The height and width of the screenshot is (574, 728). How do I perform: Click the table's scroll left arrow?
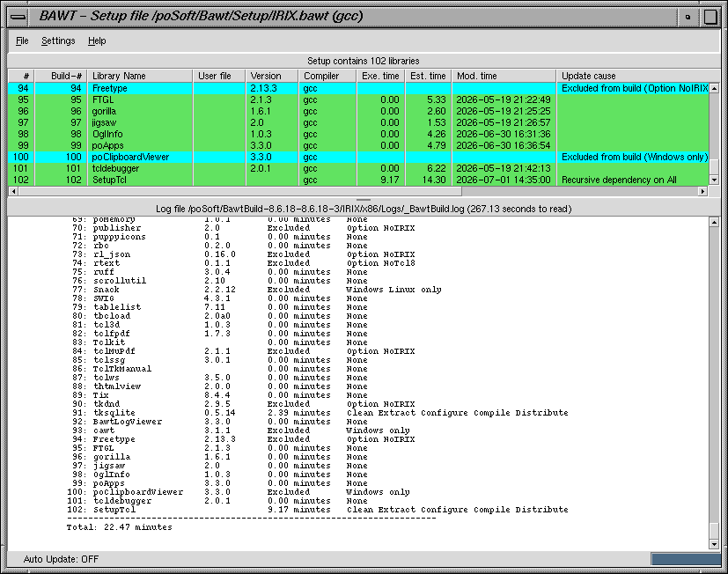(13, 191)
